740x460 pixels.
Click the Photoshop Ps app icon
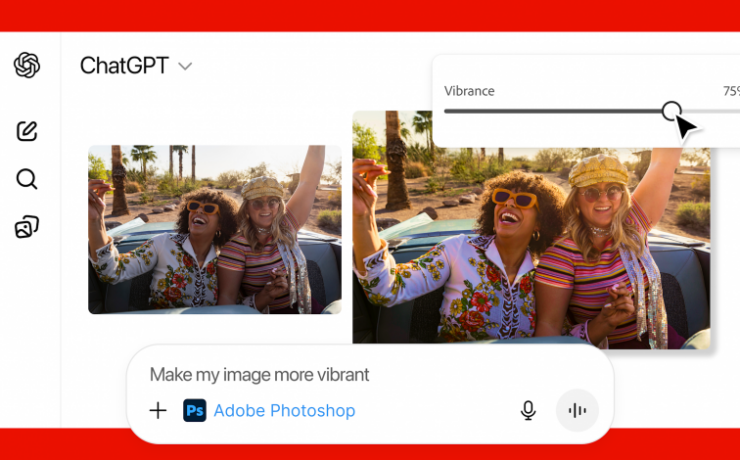(194, 410)
